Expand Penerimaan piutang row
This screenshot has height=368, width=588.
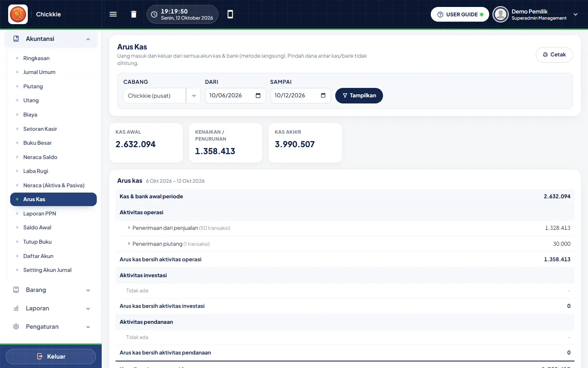(129, 244)
